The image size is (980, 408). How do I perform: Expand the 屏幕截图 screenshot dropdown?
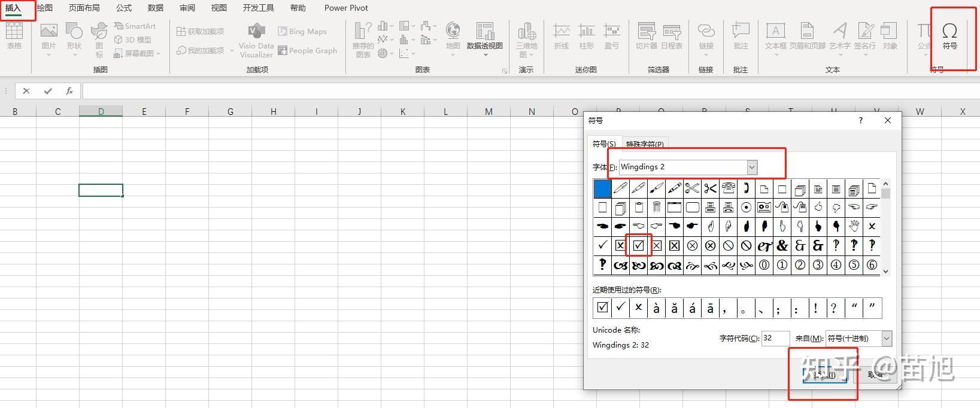[158, 54]
